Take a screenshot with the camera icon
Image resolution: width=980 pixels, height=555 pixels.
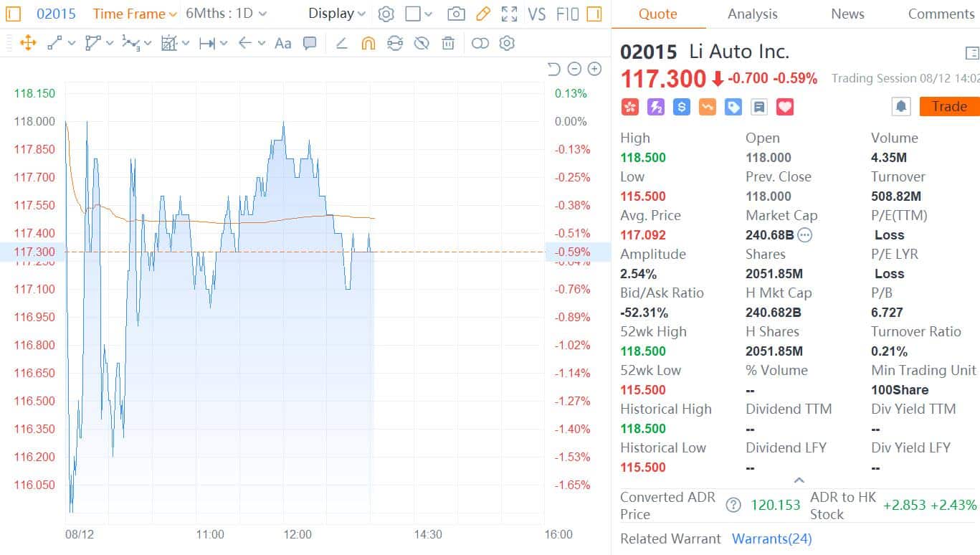click(457, 14)
